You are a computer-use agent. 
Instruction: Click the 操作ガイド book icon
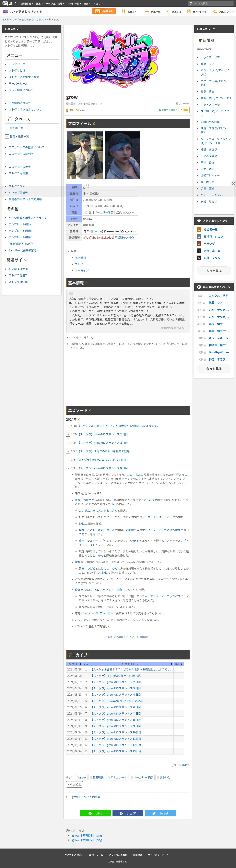pos(124,11)
